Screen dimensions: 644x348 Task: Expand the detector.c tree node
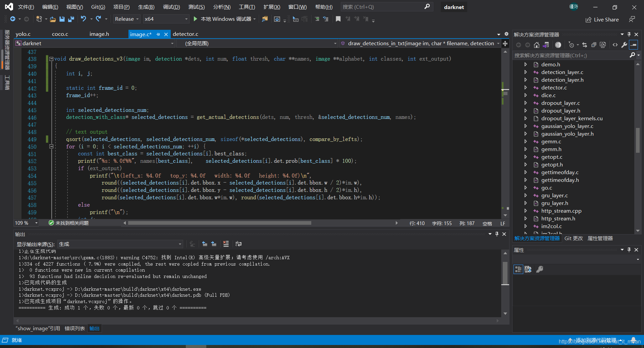click(526, 88)
